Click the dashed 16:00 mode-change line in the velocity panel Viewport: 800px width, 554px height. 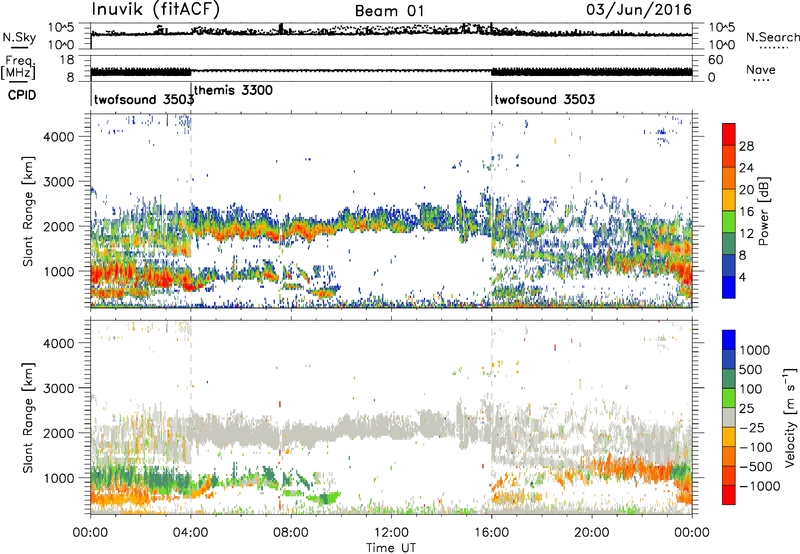491,417
